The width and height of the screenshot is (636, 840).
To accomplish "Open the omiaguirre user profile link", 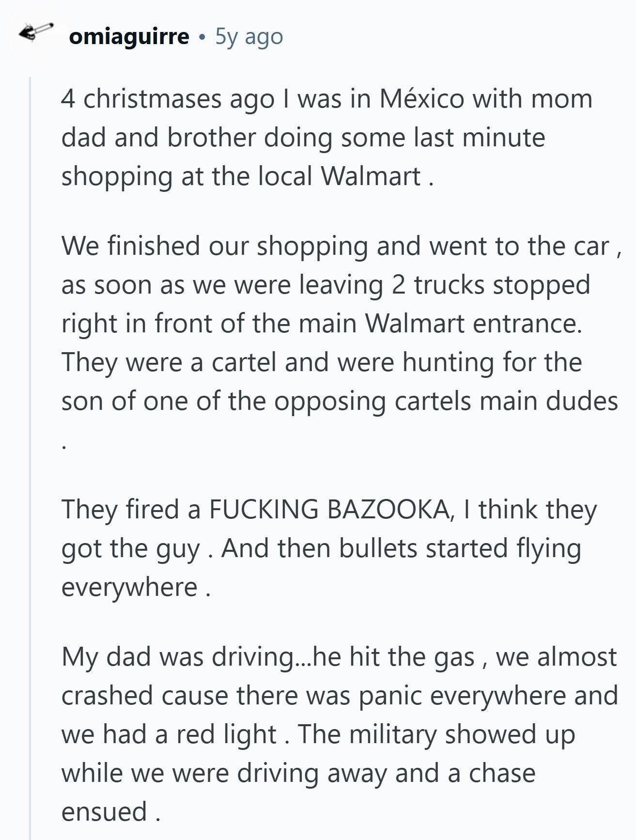I will 129,37.
